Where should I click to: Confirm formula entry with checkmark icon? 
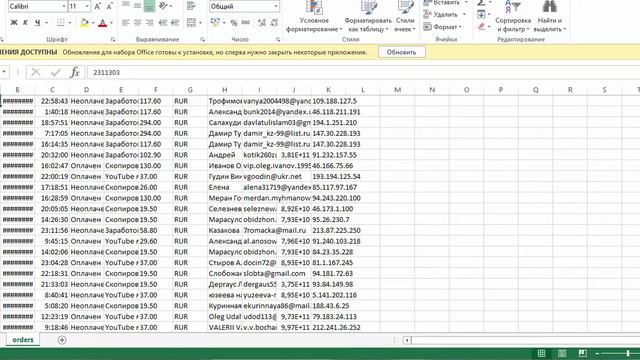[x=56, y=72]
